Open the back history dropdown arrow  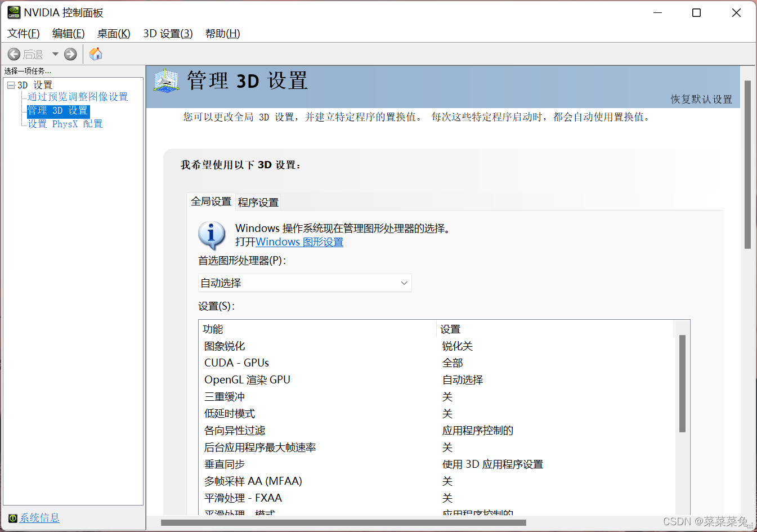(x=55, y=54)
